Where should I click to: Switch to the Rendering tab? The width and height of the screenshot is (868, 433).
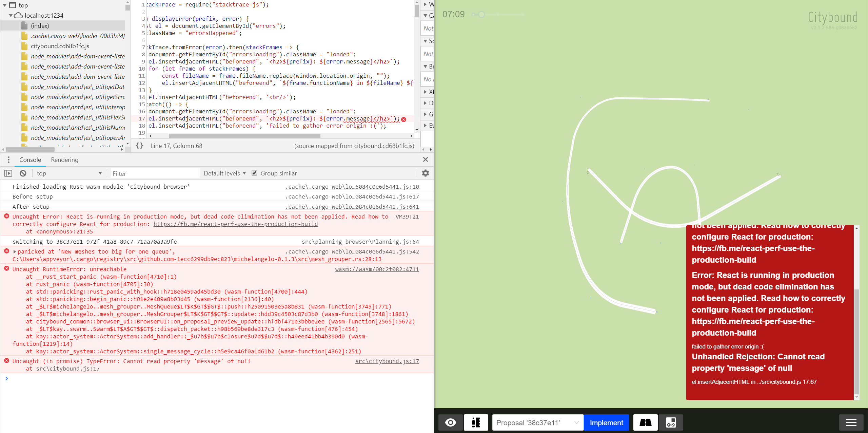point(64,160)
